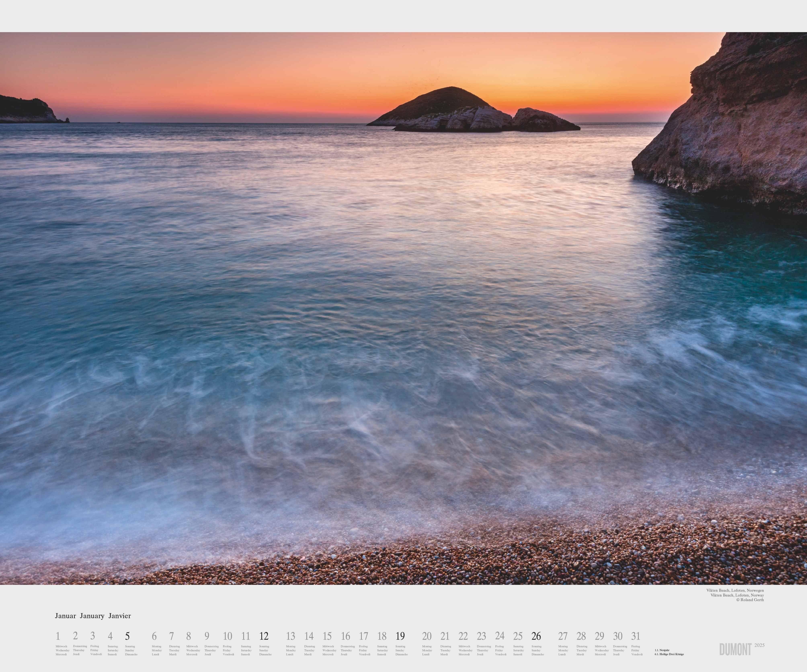
Task: Click the 2025 year label
Action: point(759,645)
